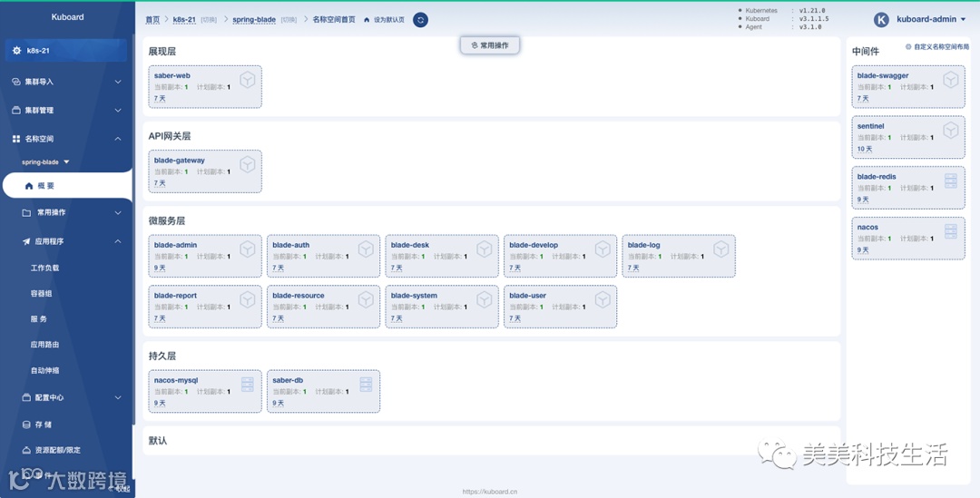
Task: Click the blade-swagger cube icon
Action: (x=951, y=80)
